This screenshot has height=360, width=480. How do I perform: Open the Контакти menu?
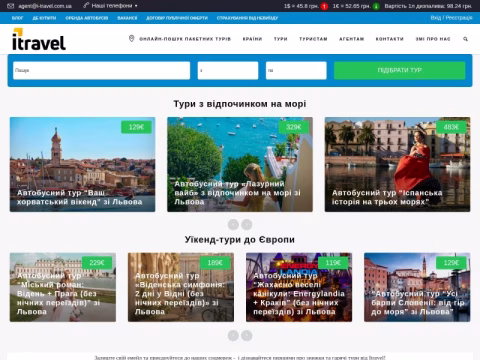390,39
